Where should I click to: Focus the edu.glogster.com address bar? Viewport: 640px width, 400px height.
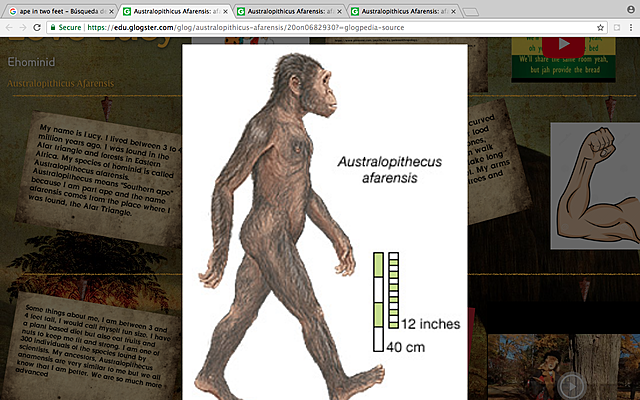point(327,27)
